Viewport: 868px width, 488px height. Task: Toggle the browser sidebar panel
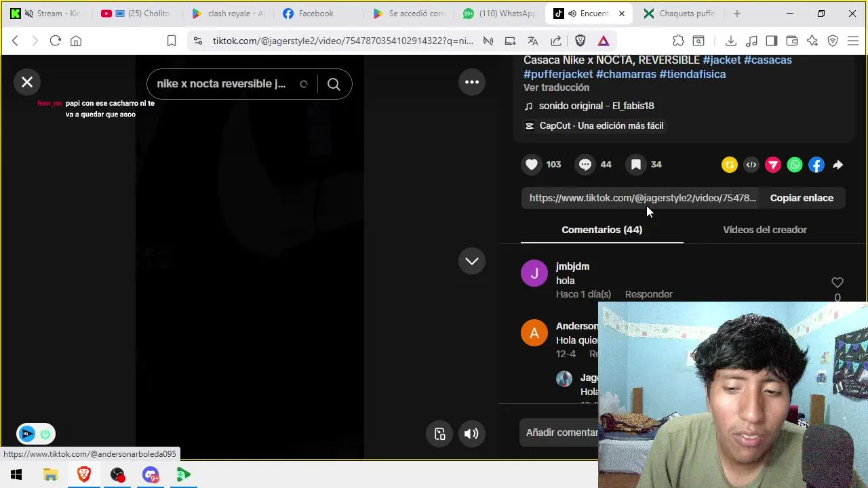pyautogui.click(x=772, y=41)
